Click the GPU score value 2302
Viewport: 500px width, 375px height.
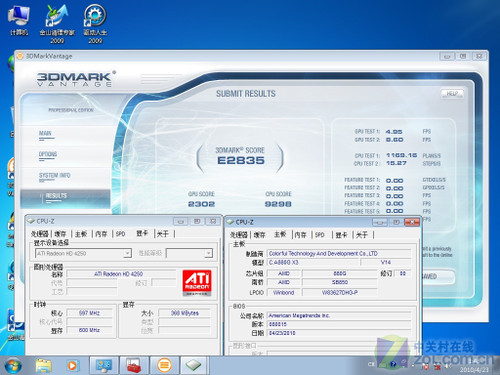click(x=201, y=204)
